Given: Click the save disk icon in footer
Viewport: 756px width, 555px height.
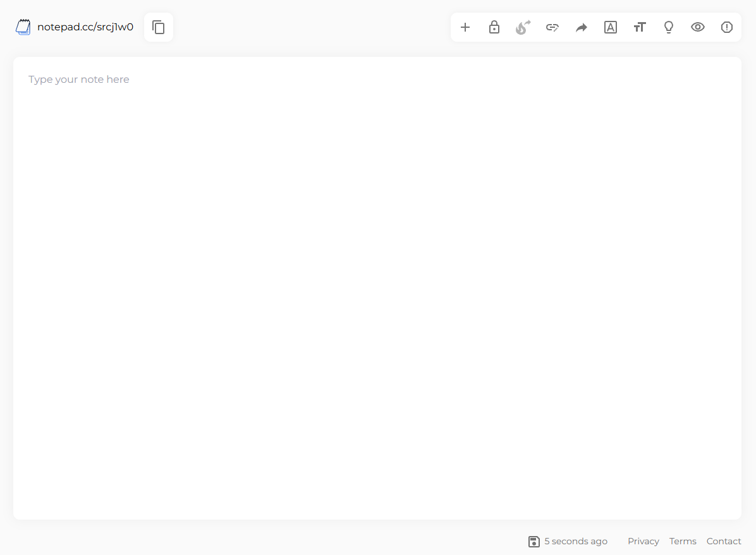Looking at the screenshot, I should coord(533,542).
